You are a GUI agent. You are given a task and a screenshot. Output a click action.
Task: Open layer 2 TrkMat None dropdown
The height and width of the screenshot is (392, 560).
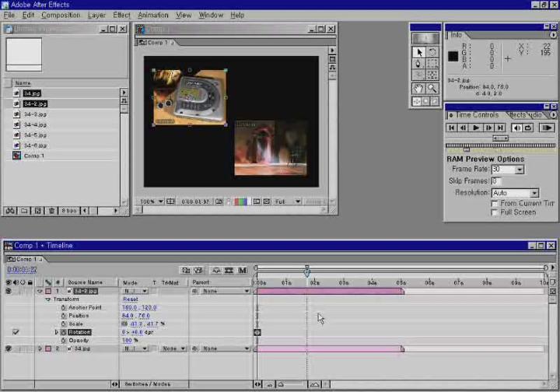[173, 348]
